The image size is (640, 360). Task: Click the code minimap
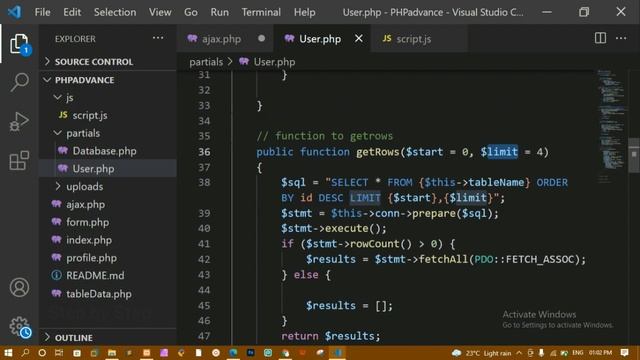tap(611, 127)
